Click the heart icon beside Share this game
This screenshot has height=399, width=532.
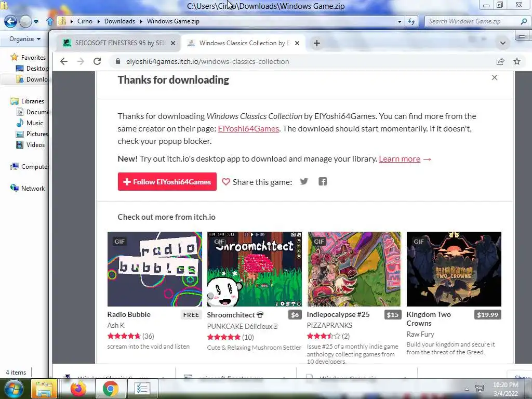226,182
